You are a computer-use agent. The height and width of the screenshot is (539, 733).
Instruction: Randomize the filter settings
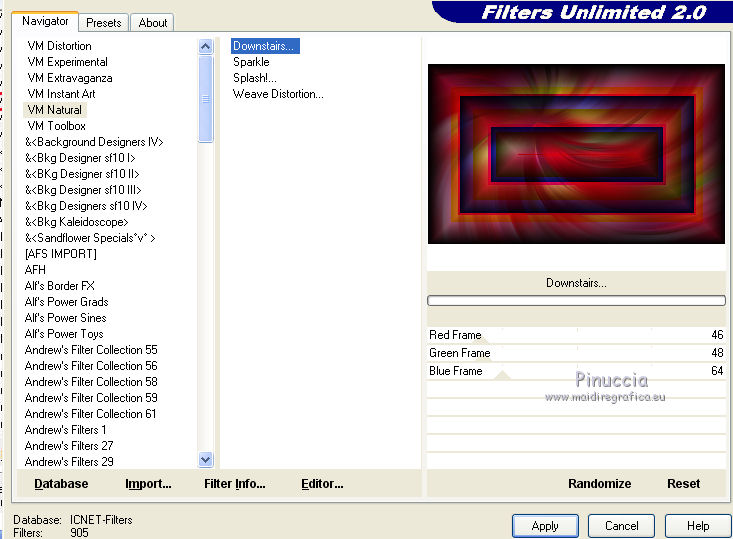[x=599, y=483]
